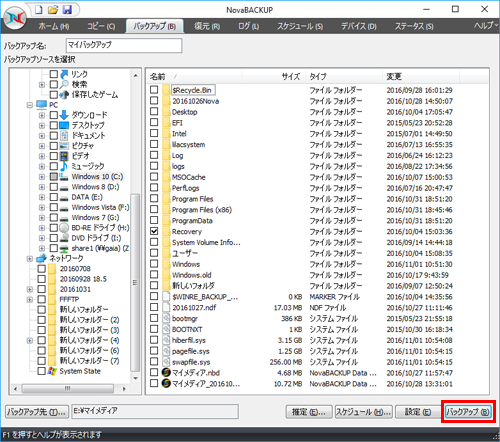Tick the DATA (E:) drive checkbox
Viewport: 500px width, 442px height.
54,197
